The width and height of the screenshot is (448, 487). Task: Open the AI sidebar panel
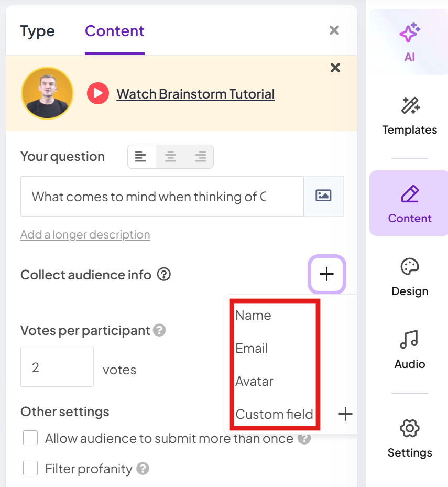(x=409, y=42)
